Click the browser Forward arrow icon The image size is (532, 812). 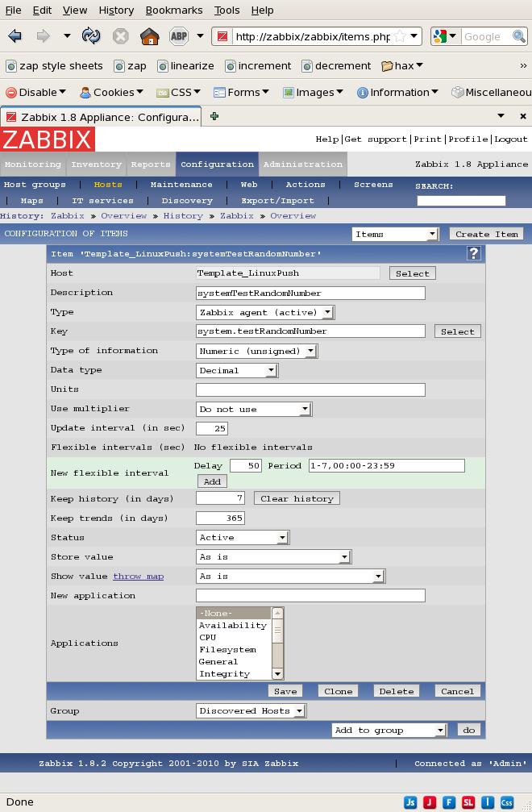43,36
